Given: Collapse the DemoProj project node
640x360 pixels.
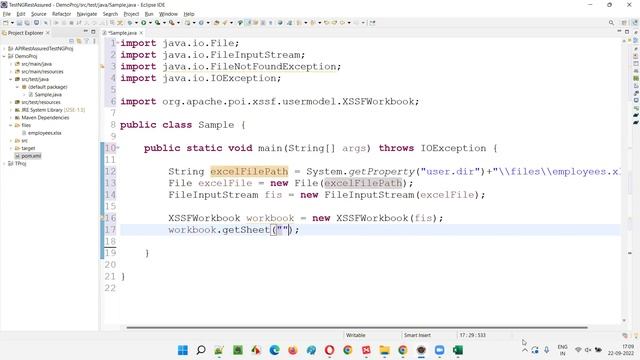Looking at the screenshot, I should [x=4, y=56].
